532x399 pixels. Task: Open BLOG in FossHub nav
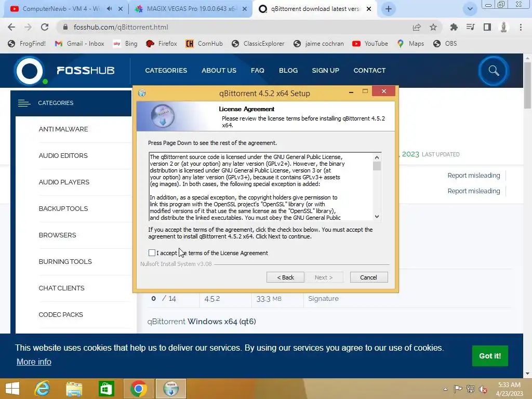(288, 71)
